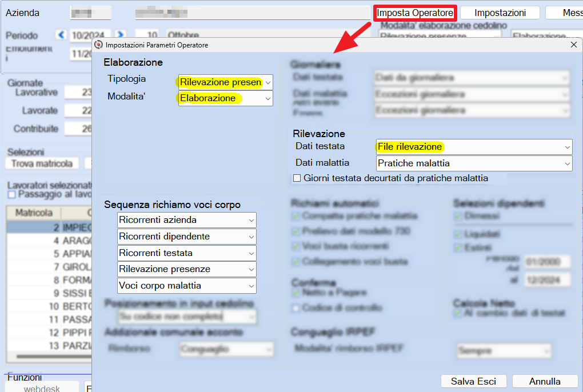Screen dimensions: 583x392
Task: Toggle the Liquidati checkbox
Action: coord(458,234)
